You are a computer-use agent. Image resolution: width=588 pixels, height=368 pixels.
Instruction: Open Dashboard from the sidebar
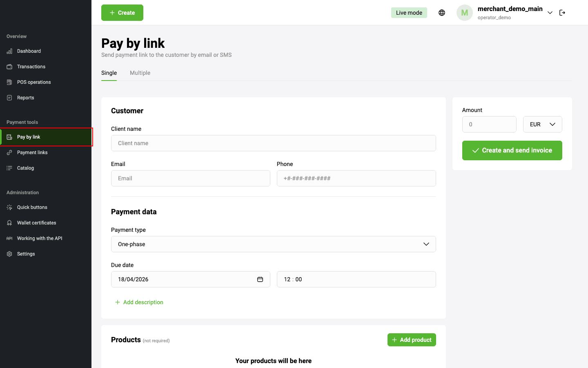29,51
